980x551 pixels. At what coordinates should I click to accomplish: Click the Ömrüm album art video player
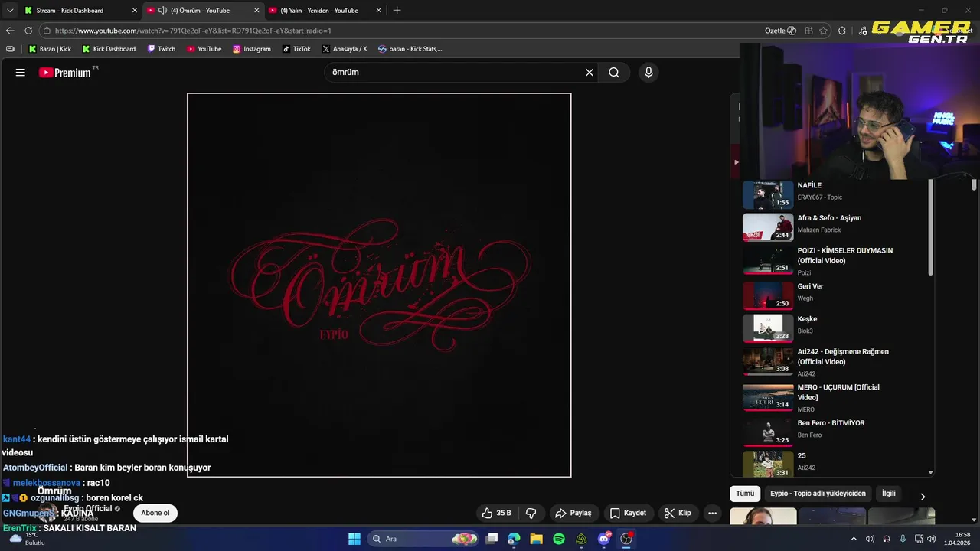pyautogui.click(x=379, y=285)
